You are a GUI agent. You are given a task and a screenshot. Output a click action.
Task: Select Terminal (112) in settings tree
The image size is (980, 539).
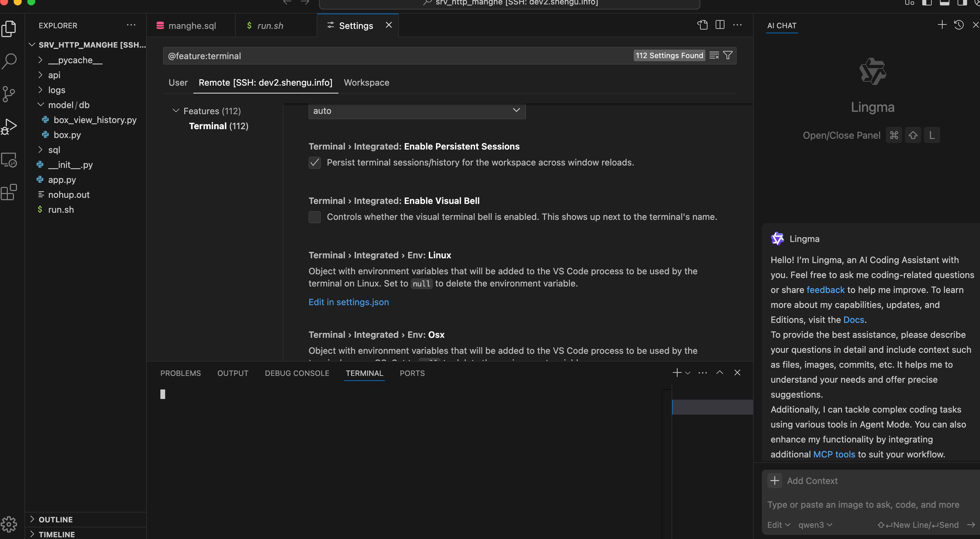click(x=218, y=126)
